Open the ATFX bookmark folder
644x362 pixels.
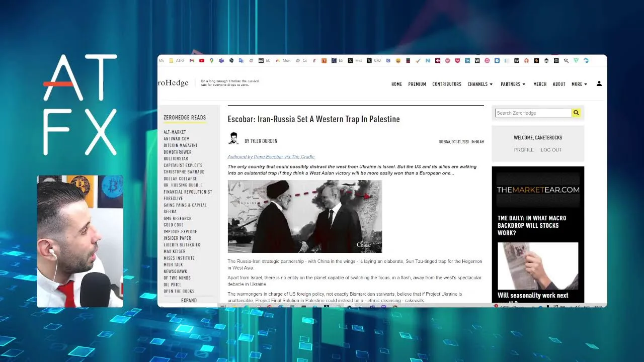[x=177, y=61]
